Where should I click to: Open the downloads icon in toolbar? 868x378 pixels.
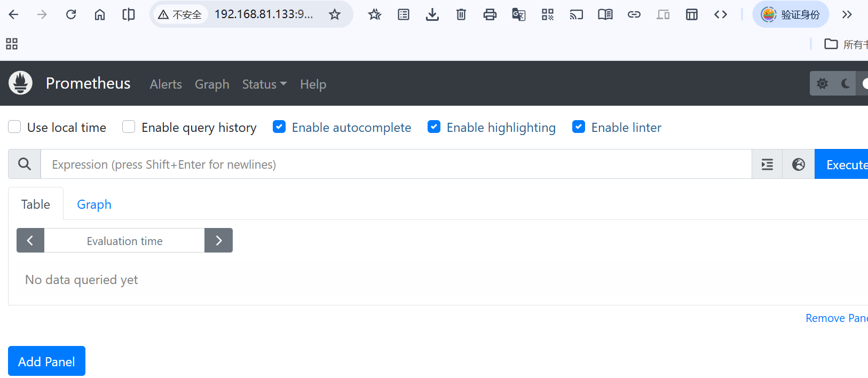[x=432, y=14]
